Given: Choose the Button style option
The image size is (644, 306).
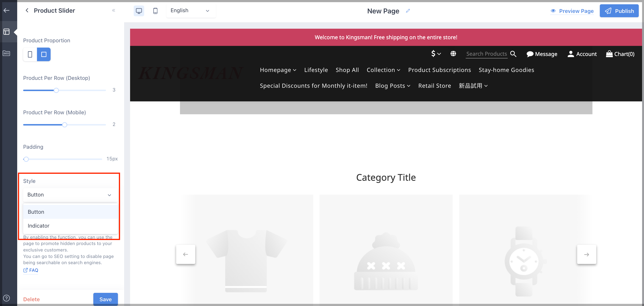Looking at the screenshot, I should [x=70, y=212].
